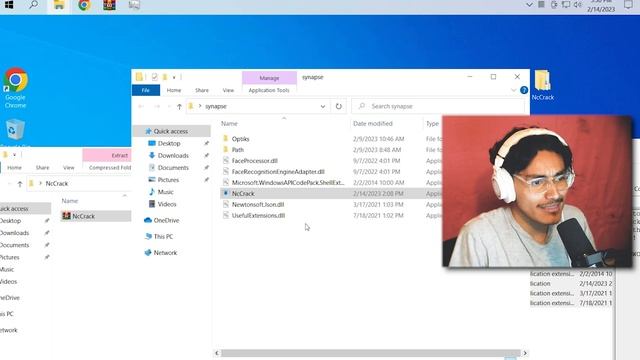The height and width of the screenshot is (360, 640).
Task: Open recent locations dropdown in synapse window
Action: 169,107
